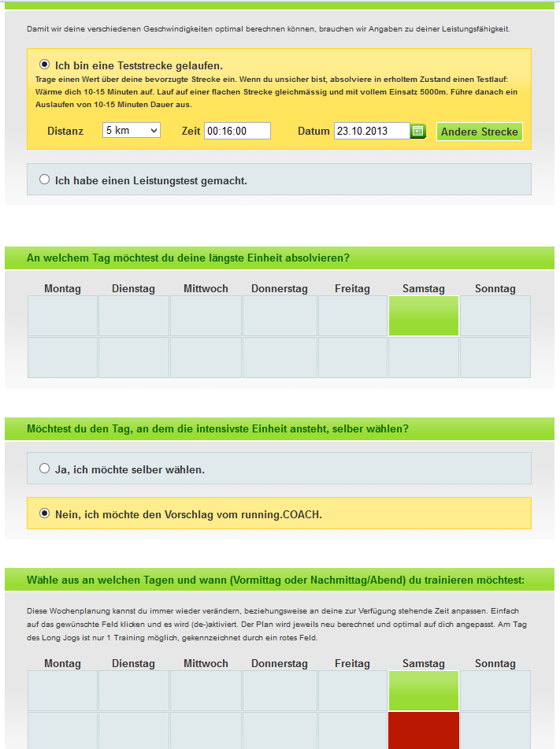Image resolution: width=560 pixels, height=749 pixels.
Task: Choose 'Nein, ich möchte den Vorschlag' radio
Action: click(x=44, y=513)
